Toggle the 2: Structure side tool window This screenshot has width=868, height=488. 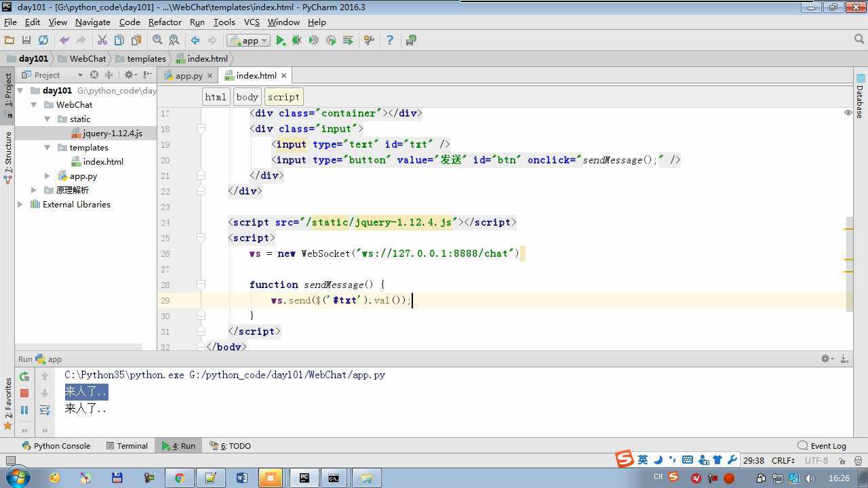8,157
